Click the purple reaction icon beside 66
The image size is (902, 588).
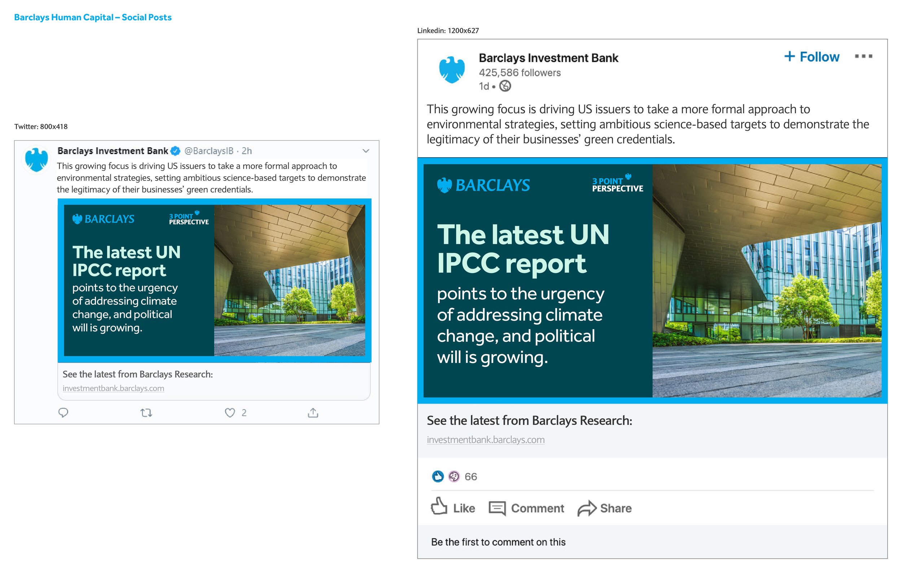pyautogui.click(x=454, y=476)
